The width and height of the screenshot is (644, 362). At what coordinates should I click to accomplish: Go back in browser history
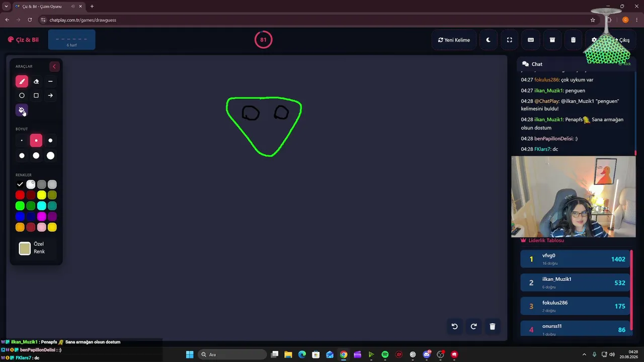(7, 20)
